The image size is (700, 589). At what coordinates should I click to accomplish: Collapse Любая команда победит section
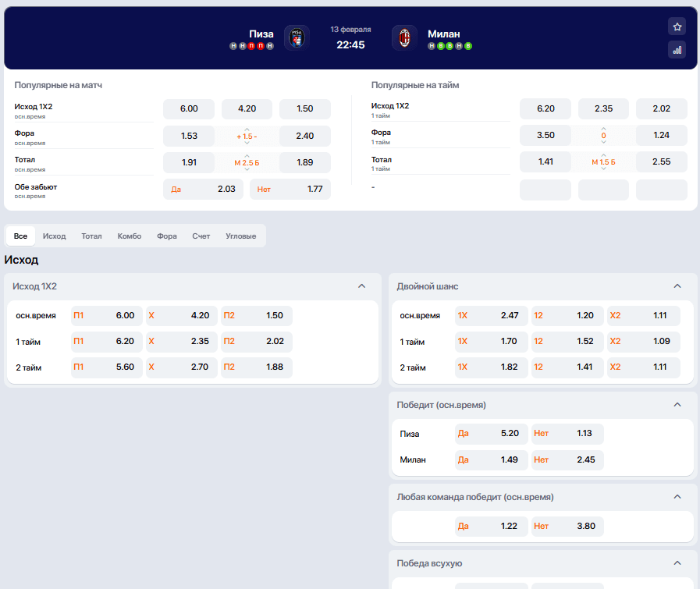click(x=677, y=497)
